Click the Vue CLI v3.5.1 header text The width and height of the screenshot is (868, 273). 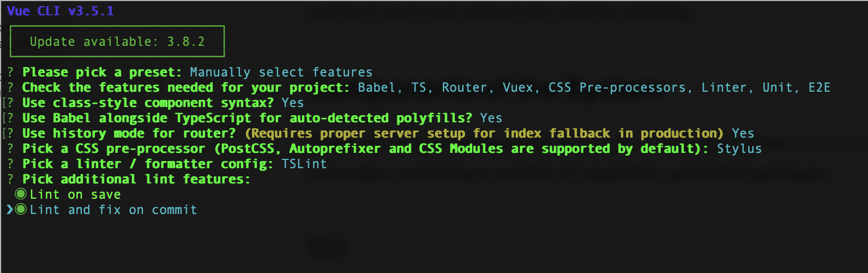[60, 11]
